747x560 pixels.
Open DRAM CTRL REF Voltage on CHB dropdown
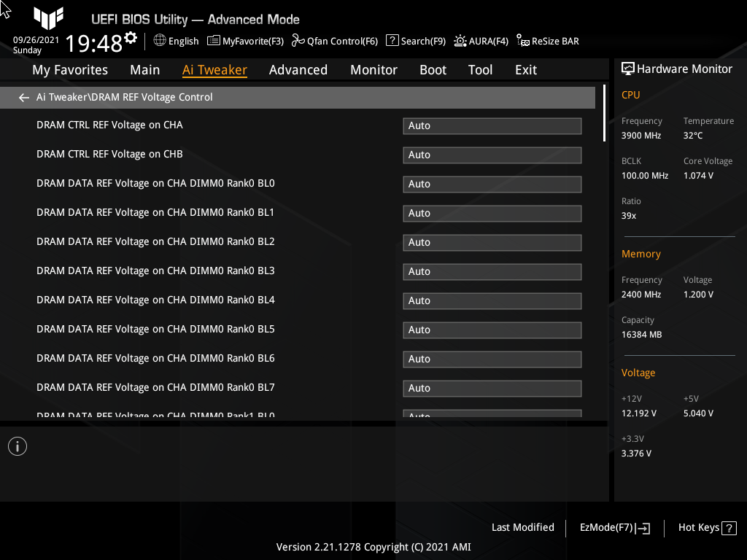pyautogui.click(x=492, y=155)
